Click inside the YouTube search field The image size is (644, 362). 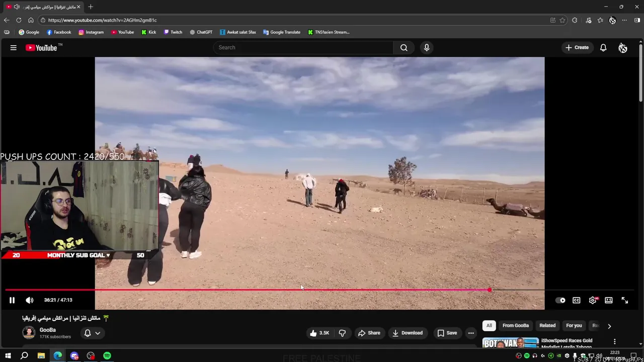point(303,47)
